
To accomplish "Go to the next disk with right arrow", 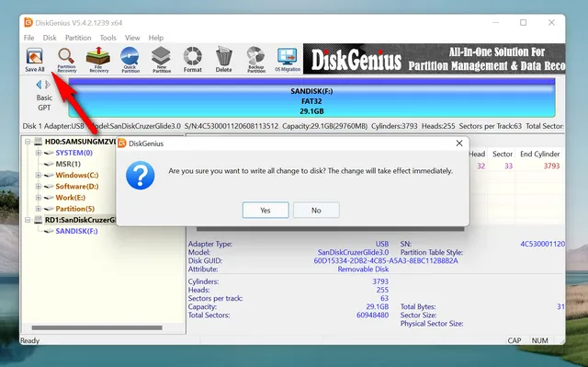I will click(x=48, y=85).
